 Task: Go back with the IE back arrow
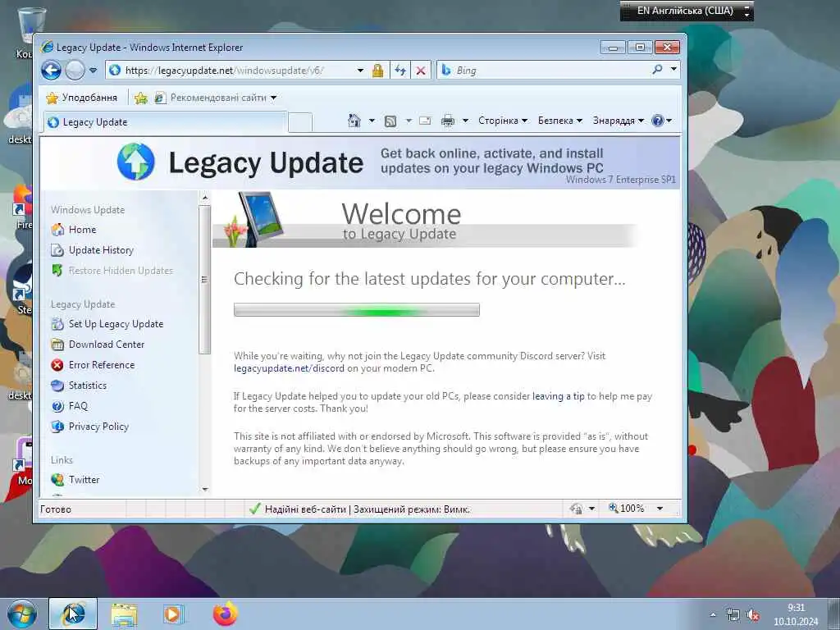tap(52, 71)
